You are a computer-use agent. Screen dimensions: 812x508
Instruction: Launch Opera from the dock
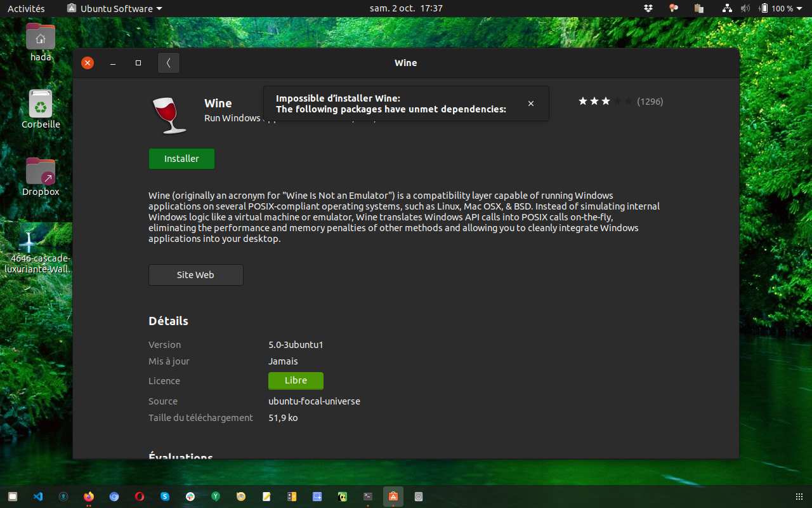140,497
